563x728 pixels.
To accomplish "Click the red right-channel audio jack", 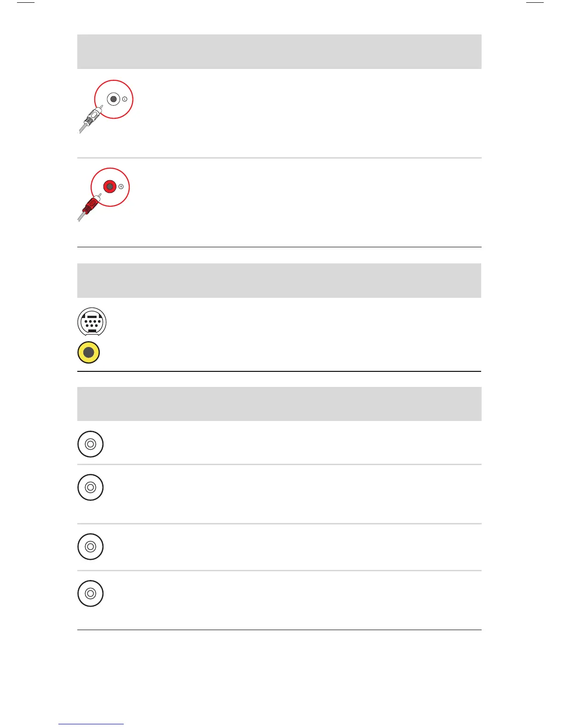I will coord(110,187).
